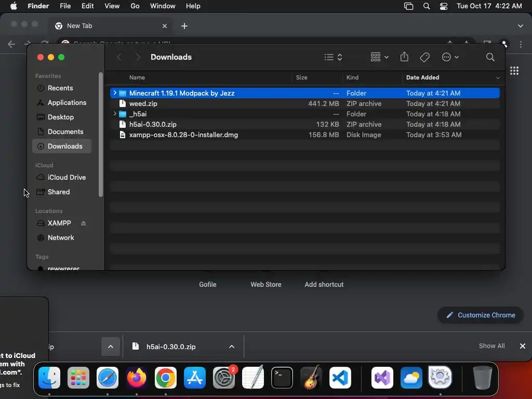Open Google apps grid in Chrome
This screenshot has height=399, width=532.
(x=514, y=71)
